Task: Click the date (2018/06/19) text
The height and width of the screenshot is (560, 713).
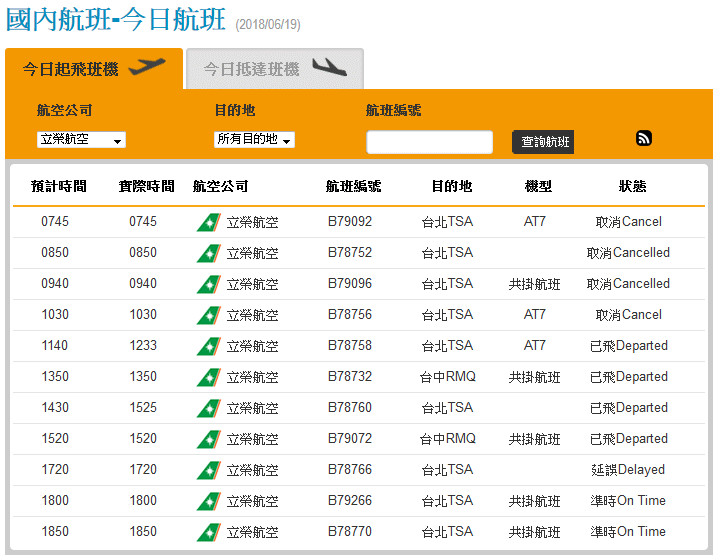Action: pos(268,24)
